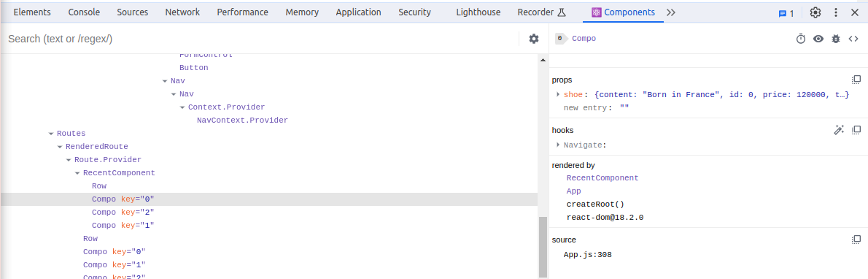Collapse the Context.Provider node
868x279 pixels.
182,107
